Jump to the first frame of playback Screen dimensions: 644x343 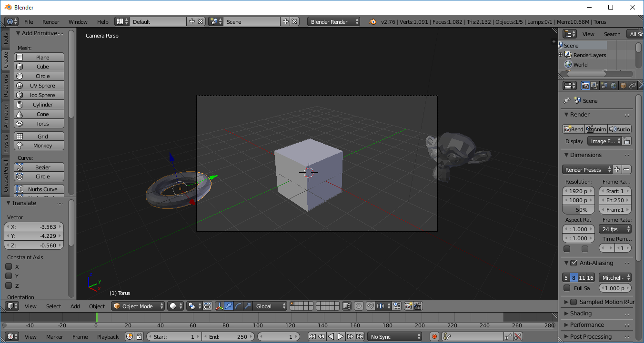coord(312,336)
